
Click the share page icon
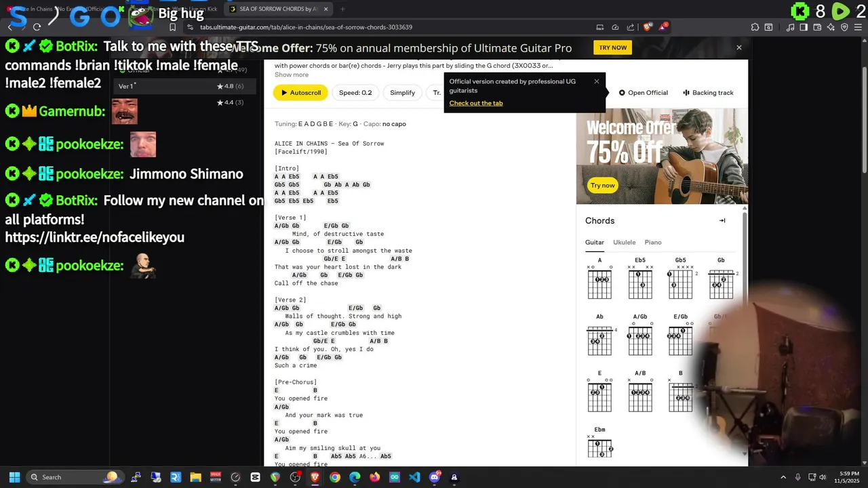coord(631,27)
